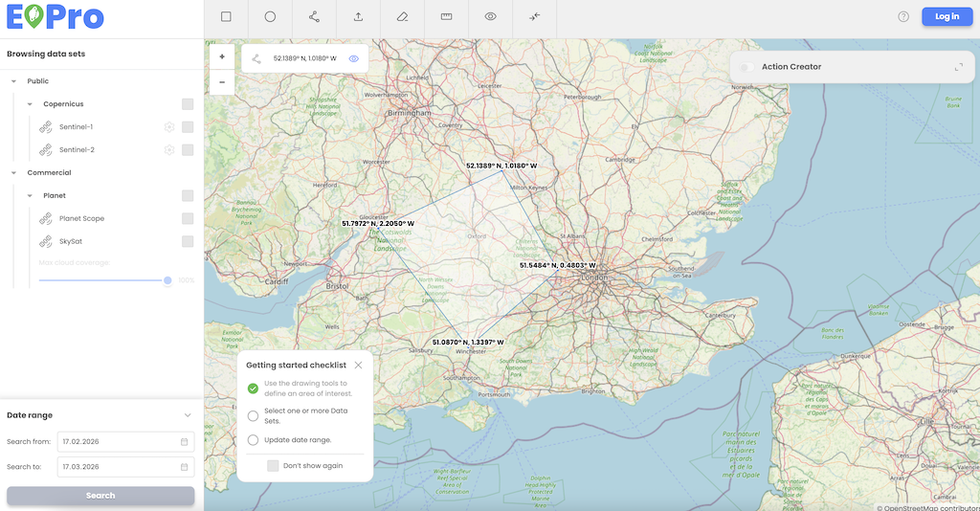Select the Planet Scope tree row label
980x511 pixels.
[x=82, y=218]
